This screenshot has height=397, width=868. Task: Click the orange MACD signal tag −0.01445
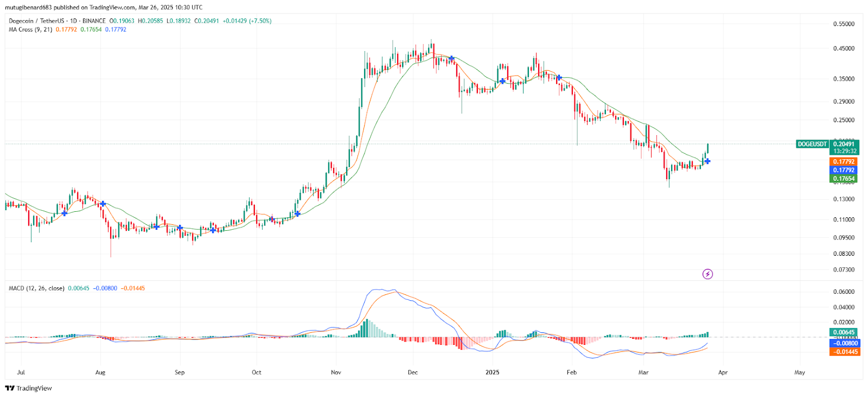click(x=845, y=352)
